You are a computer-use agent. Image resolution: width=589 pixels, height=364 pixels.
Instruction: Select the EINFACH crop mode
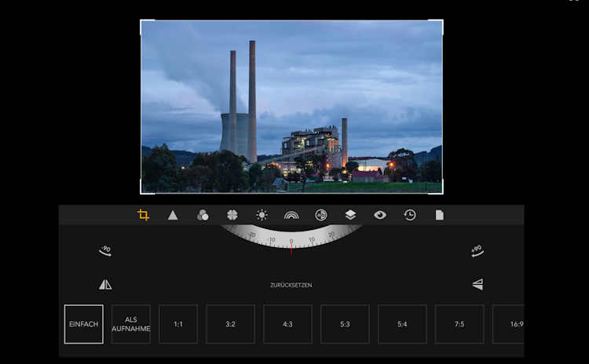click(x=83, y=324)
